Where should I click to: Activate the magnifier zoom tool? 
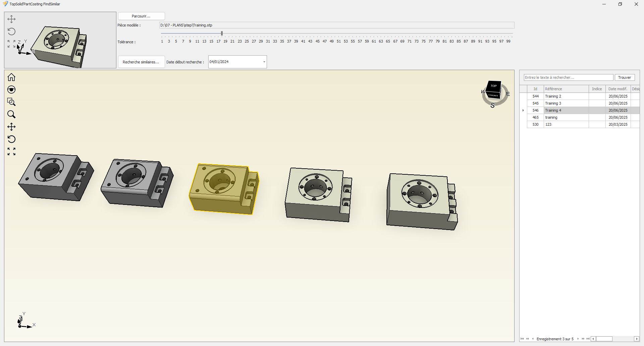(x=11, y=115)
